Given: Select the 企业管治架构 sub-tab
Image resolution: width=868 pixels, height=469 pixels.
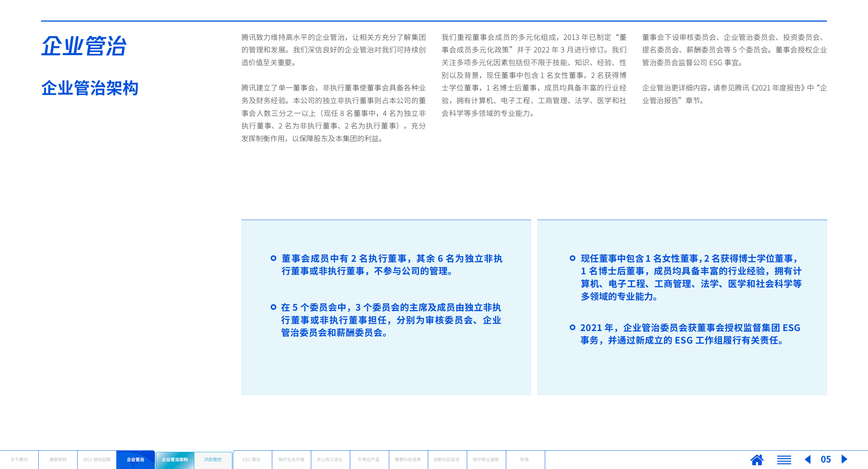Looking at the screenshot, I should pyautogui.click(x=175, y=459).
